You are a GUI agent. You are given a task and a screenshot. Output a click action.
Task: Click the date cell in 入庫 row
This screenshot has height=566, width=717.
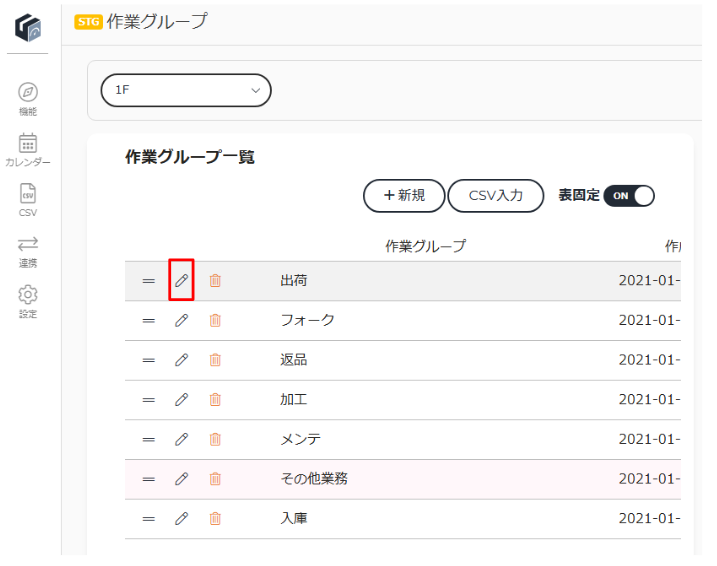tap(649, 518)
